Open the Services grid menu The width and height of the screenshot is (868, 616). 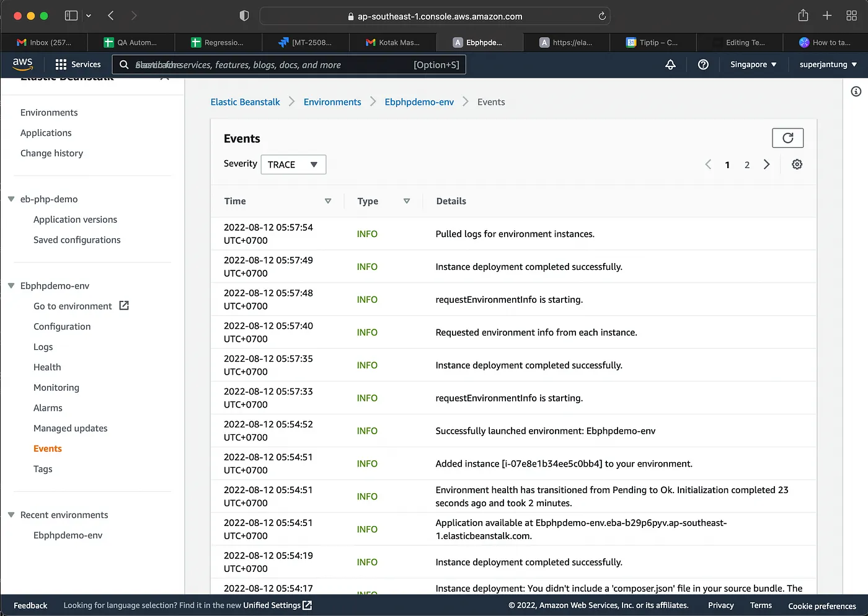click(x=77, y=65)
